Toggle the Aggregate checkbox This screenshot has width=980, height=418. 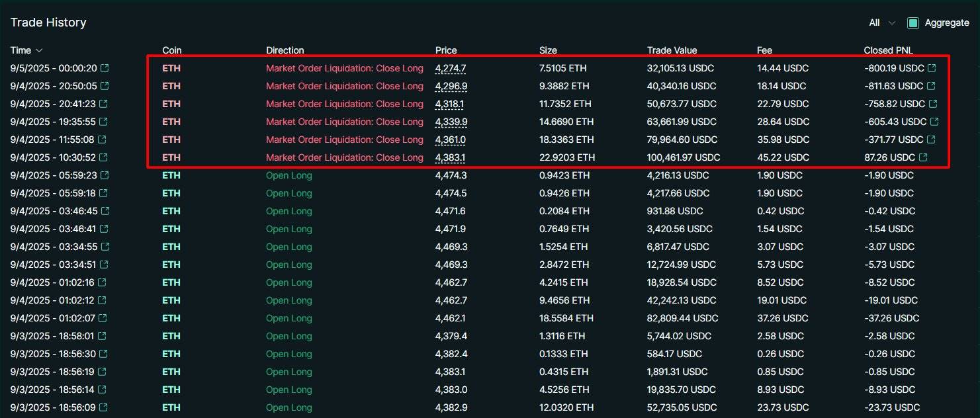pos(913,23)
